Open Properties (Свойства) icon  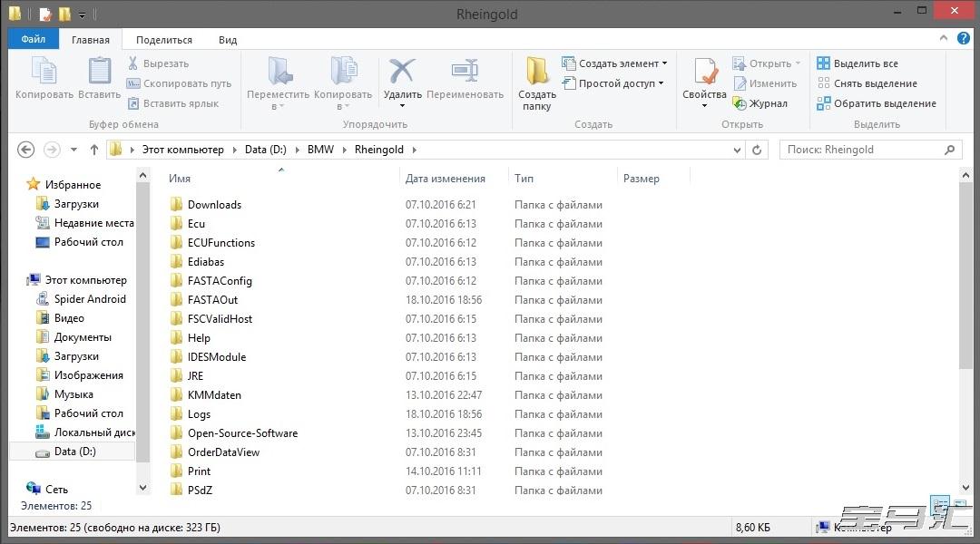(704, 71)
